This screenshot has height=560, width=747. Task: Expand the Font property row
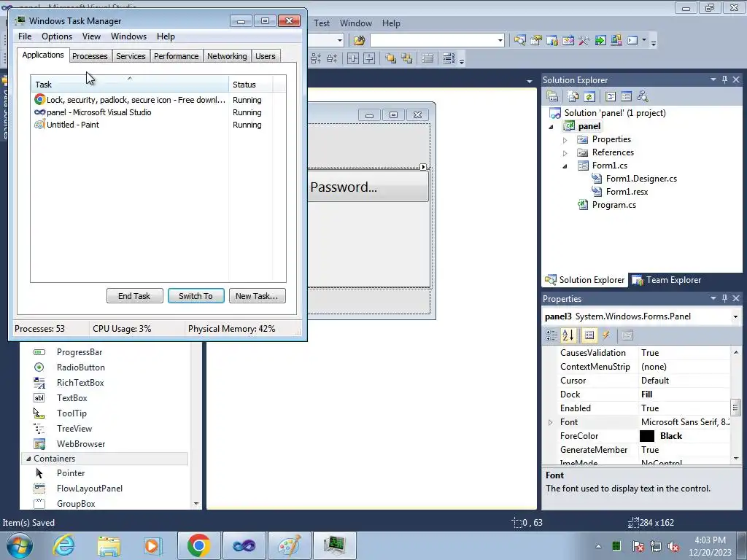[x=550, y=422]
